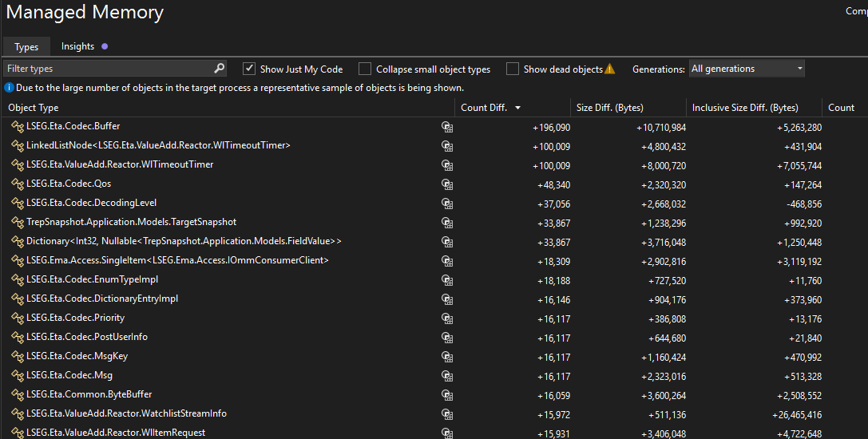The width and height of the screenshot is (868, 439).
Task: Open instances icon for LinkedListNode WlTimeoutTimer row
Action: [x=447, y=146]
